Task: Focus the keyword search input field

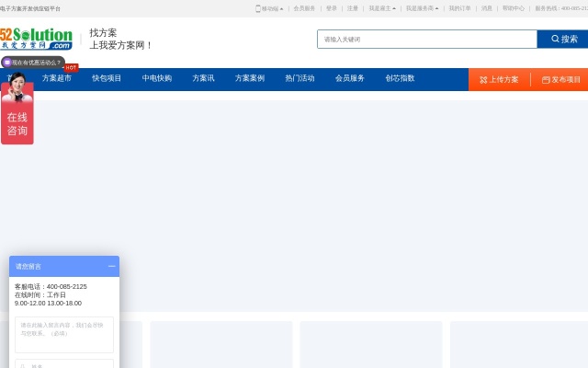Action: coord(426,40)
